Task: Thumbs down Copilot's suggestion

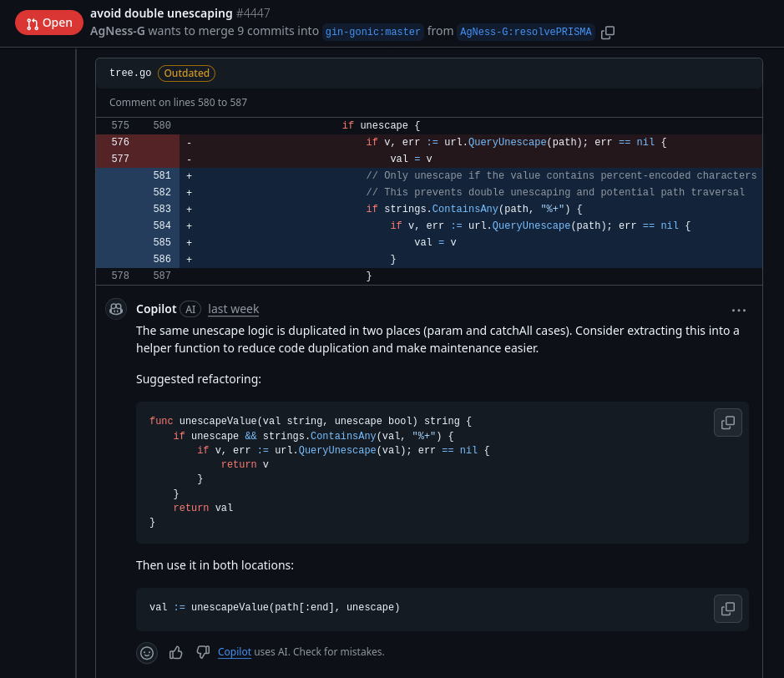Action: [203, 652]
